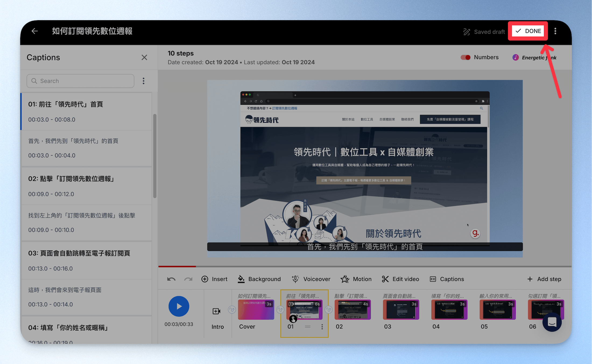Open step 01 three-dot menu
The image size is (592, 364).
322,327
